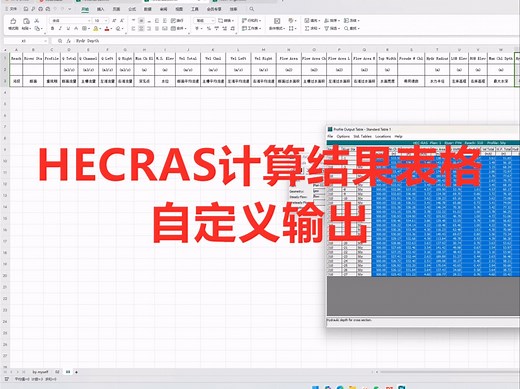Click the red font color button
The image size is (520, 389).
point(107,29)
